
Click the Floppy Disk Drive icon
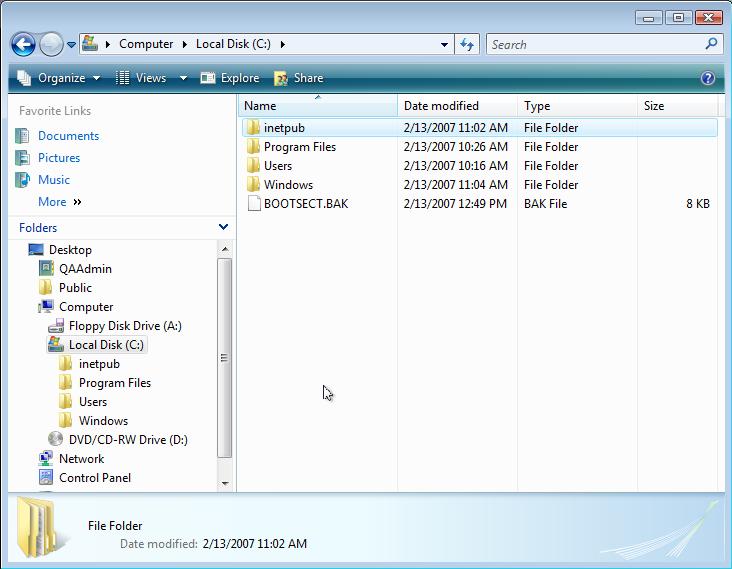pos(56,326)
